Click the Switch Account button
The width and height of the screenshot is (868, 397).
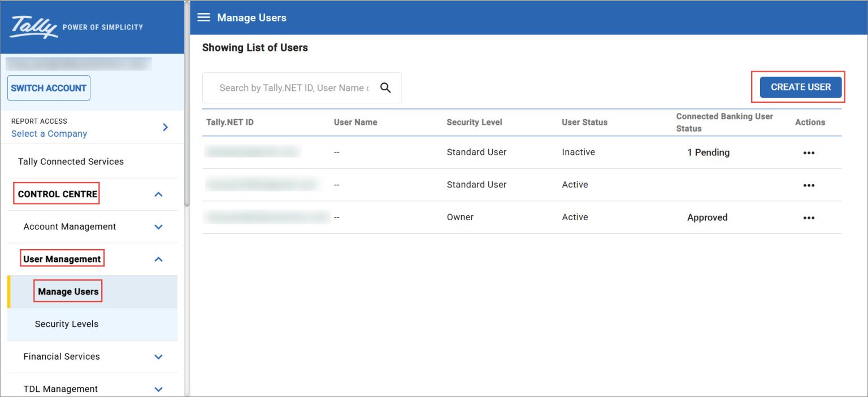49,88
